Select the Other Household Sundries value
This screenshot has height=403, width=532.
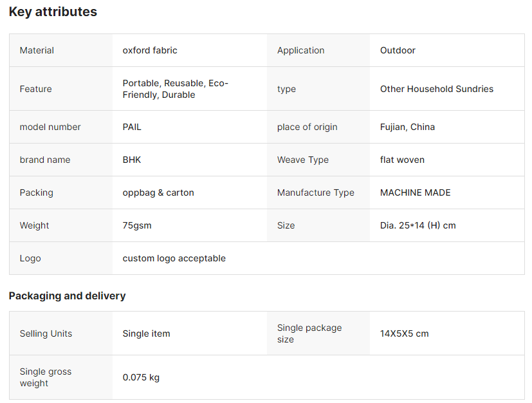click(437, 89)
